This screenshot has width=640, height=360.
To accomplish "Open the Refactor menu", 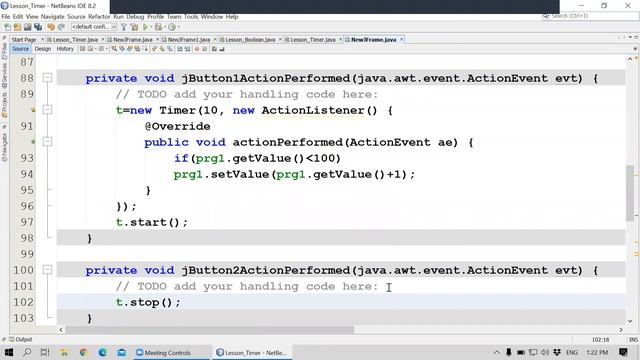I will (99, 17).
